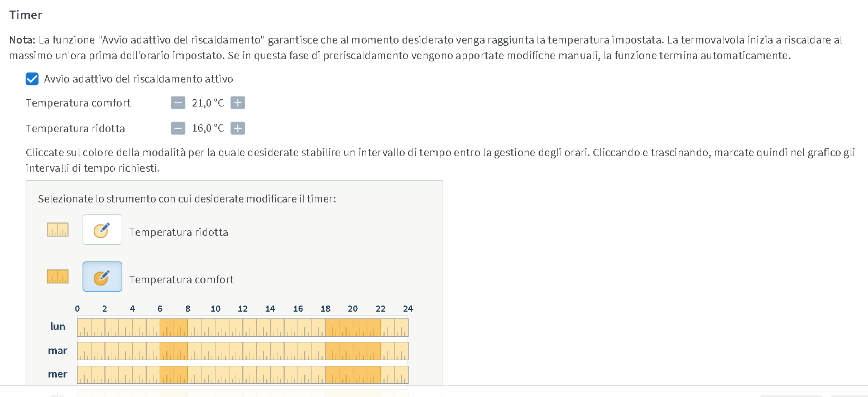Click the Temperatura comfort tool label
The width and height of the screenshot is (868, 397).
click(x=181, y=280)
